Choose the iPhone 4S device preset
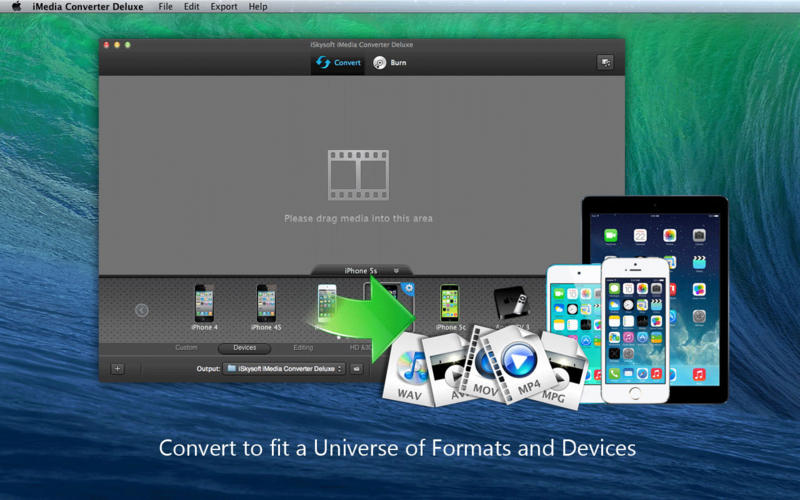The image size is (800, 500). [266, 304]
